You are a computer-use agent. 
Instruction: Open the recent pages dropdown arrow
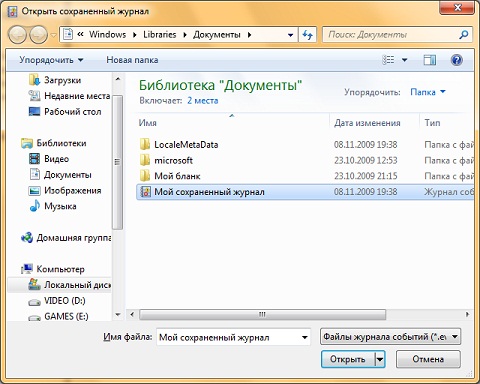click(53, 35)
